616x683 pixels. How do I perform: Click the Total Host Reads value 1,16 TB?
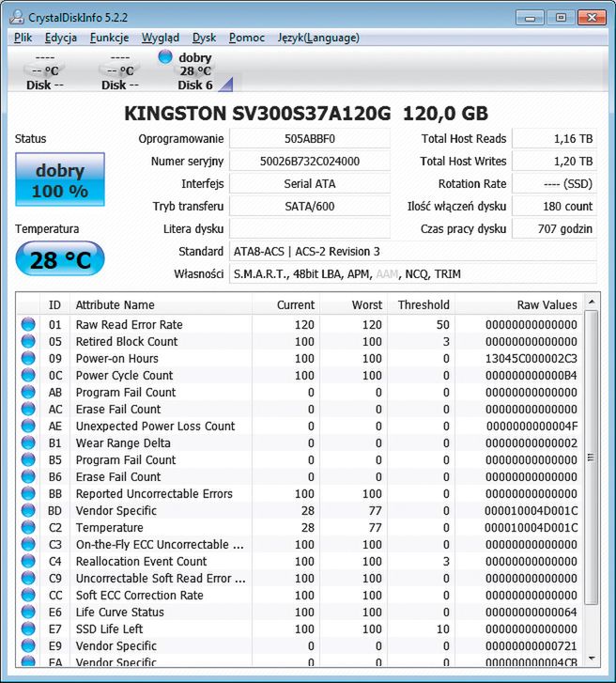(x=554, y=139)
